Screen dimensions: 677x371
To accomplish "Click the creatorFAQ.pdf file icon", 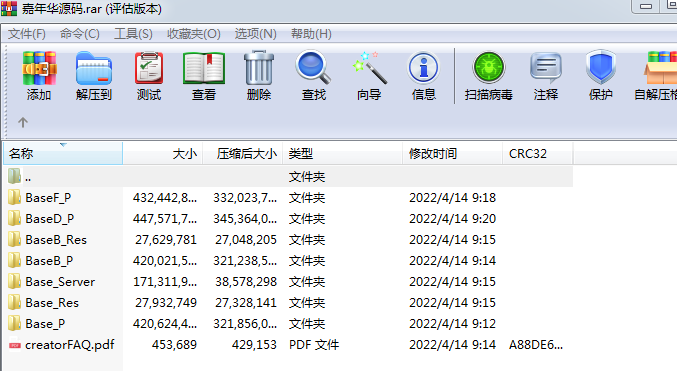I will pos(15,345).
